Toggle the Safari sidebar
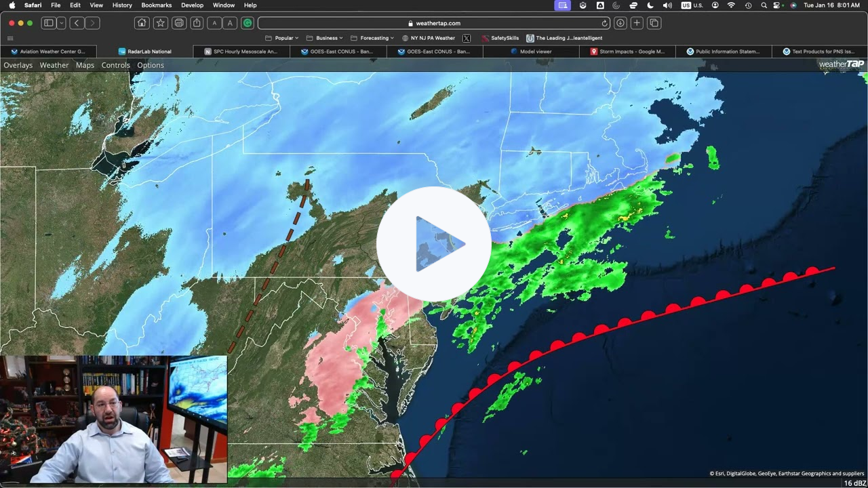This screenshot has height=488, width=868. [47, 22]
